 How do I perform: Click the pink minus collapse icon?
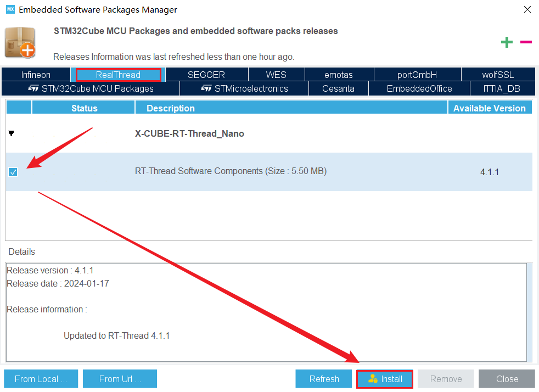coord(526,42)
